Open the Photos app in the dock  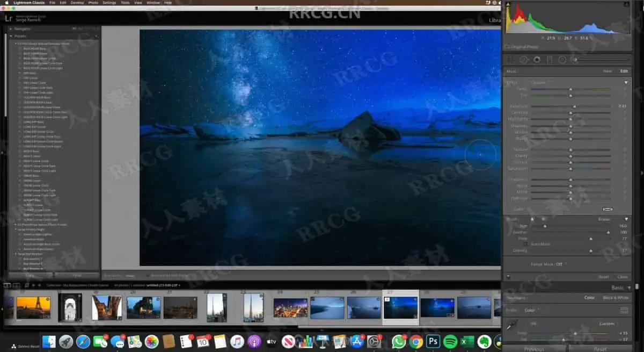pyautogui.click(x=152, y=341)
